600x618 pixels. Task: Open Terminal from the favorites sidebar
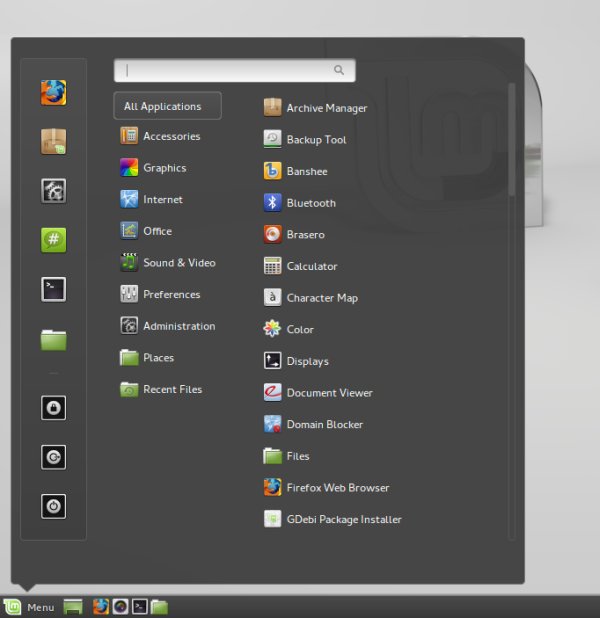click(x=53, y=290)
